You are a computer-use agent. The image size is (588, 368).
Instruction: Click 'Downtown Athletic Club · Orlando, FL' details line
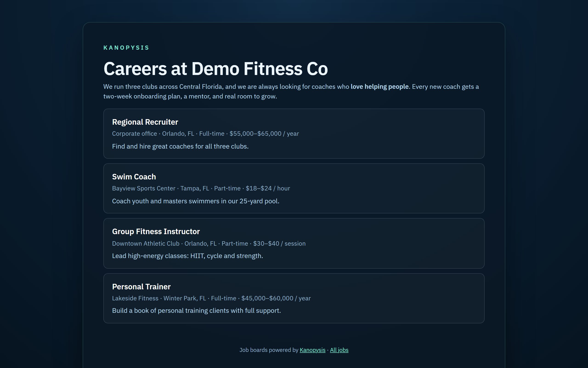pyautogui.click(x=209, y=243)
